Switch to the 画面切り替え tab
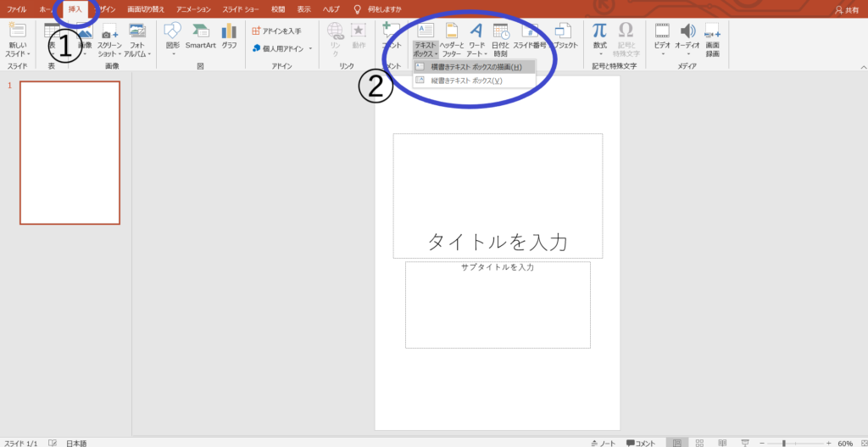Viewport: 868px width, 447px height. [146, 9]
